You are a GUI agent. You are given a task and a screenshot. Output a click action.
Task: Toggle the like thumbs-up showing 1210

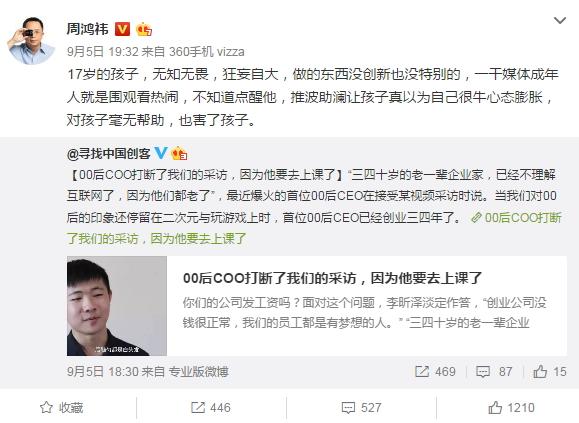[511, 407]
